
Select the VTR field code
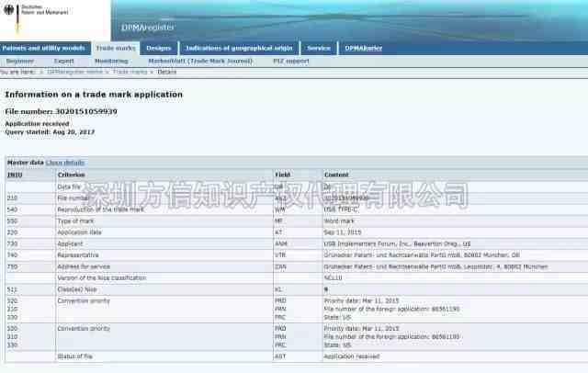pyautogui.click(x=280, y=255)
